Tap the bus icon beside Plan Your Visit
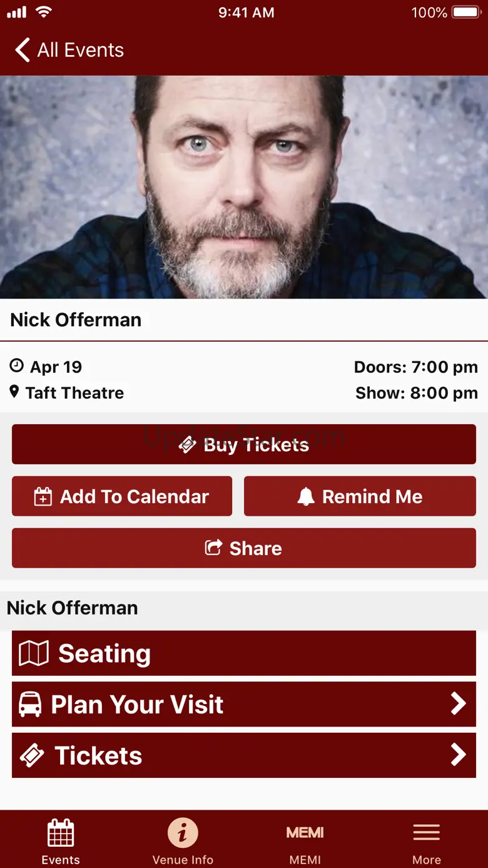The height and width of the screenshot is (868, 488). 30,705
